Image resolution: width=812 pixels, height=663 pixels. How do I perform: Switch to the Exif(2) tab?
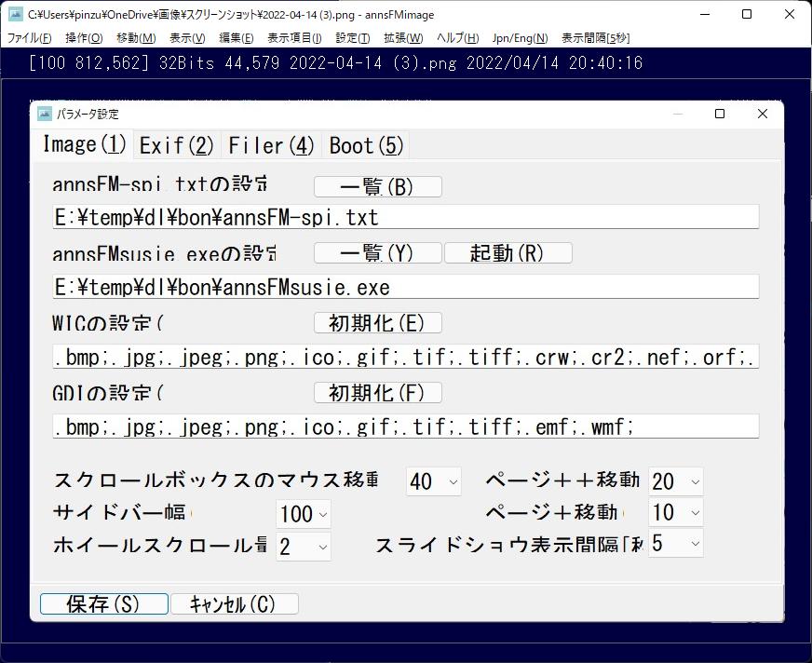pos(176,145)
